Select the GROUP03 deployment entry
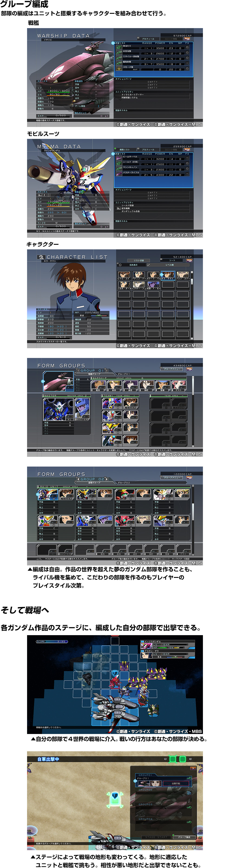 (164, 810)
